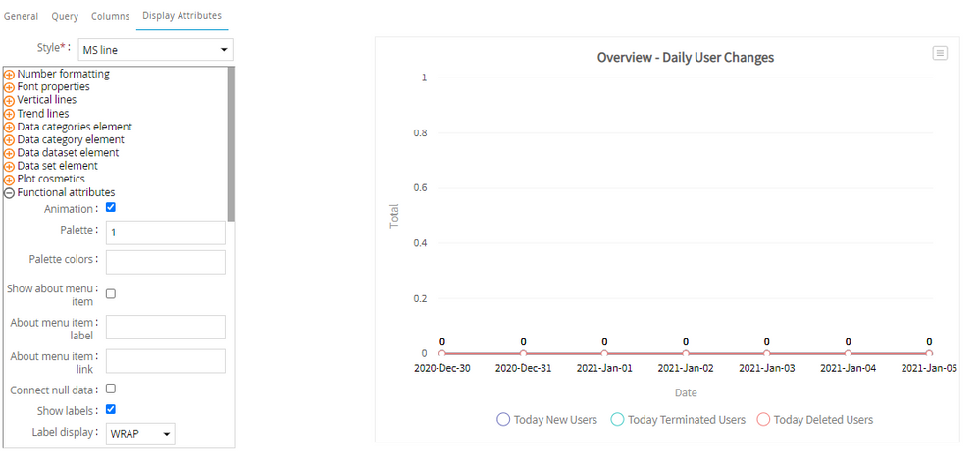Open the Style dropdown showing MS line

click(x=155, y=49)
